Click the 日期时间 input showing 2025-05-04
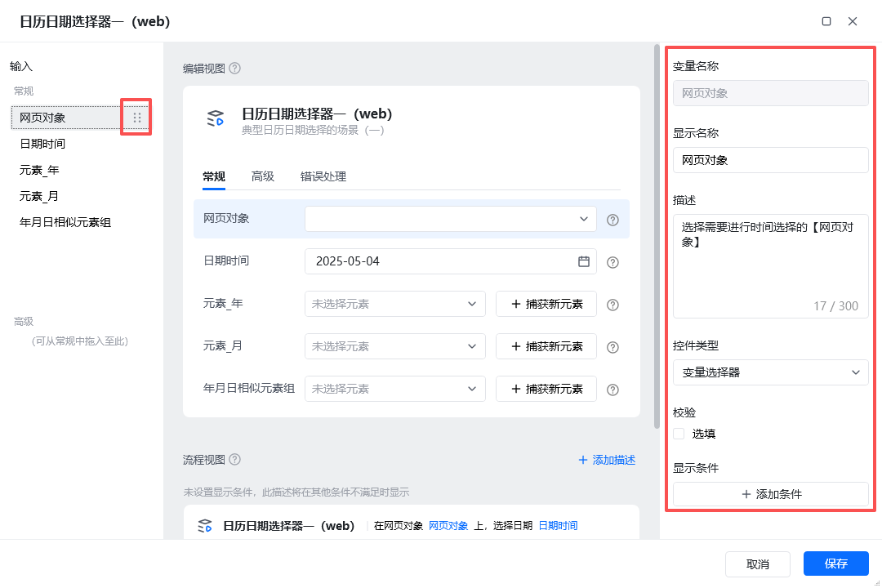 pos(451,261)
